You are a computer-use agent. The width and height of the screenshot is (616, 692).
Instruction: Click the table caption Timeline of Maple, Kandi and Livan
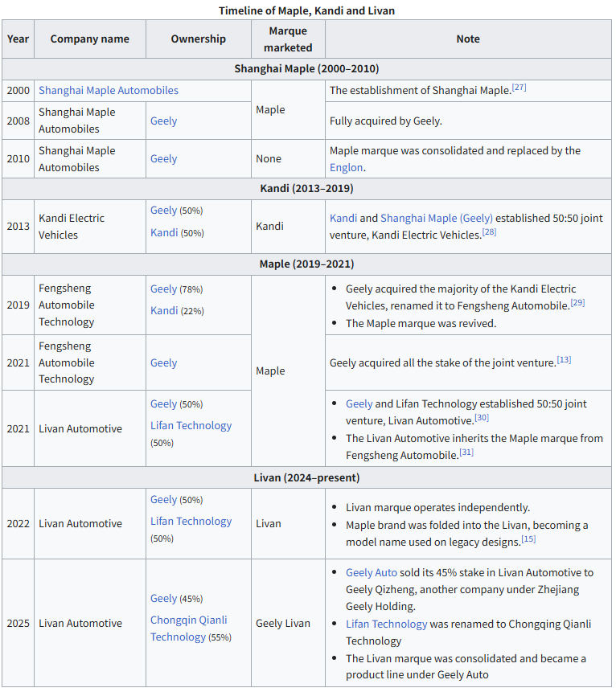306,10
